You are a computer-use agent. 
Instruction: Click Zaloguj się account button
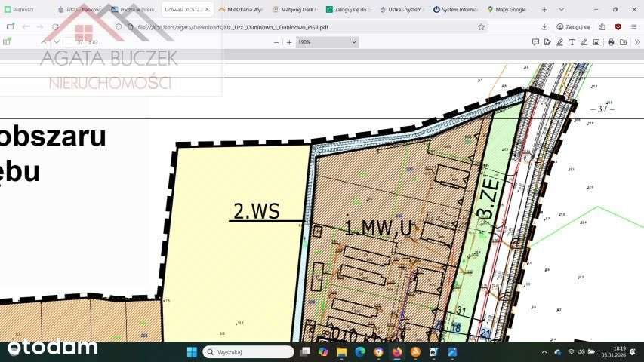(573, 27)
